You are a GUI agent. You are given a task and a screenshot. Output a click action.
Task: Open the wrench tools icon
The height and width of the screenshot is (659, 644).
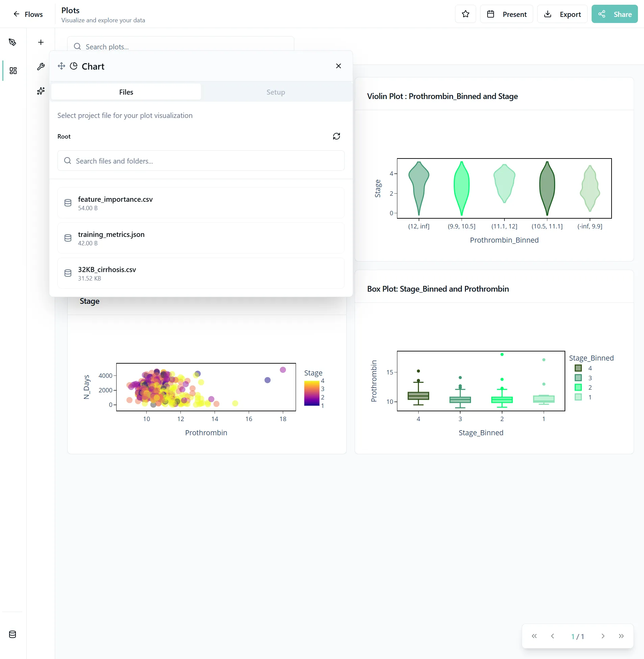pyautogui.click(x=41, y=67)
